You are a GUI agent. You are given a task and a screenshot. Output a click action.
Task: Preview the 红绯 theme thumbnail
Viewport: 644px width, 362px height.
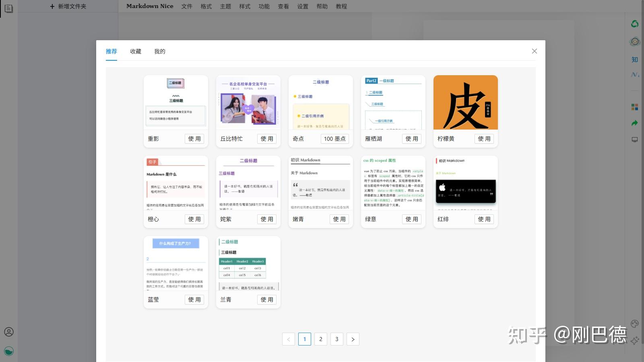tap(466, 183)
